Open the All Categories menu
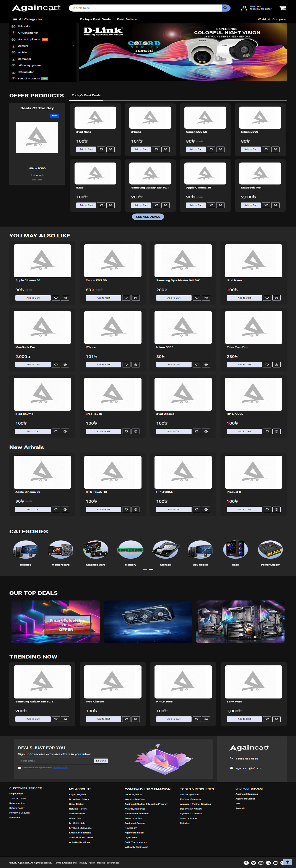Viewport: 296px width, 868px height. (28, 19)
